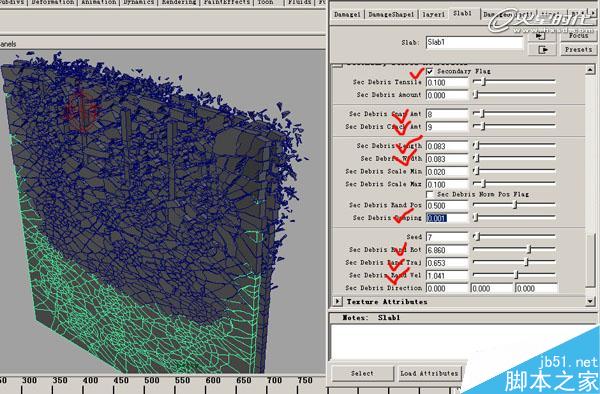600x394 pixels.
Task: Click the attribute editor vertical scrollbar thumb
Action: [590, 260]
